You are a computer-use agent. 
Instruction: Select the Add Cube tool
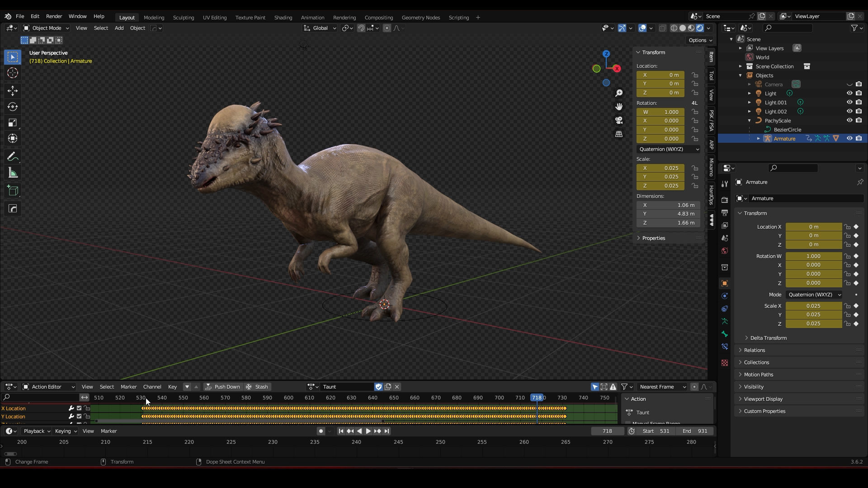(13, 191)
